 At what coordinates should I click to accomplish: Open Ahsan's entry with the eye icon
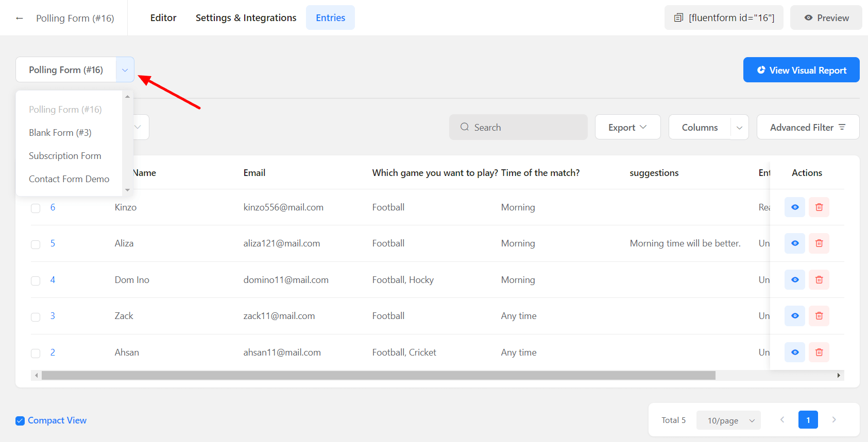tap(794, 352)
